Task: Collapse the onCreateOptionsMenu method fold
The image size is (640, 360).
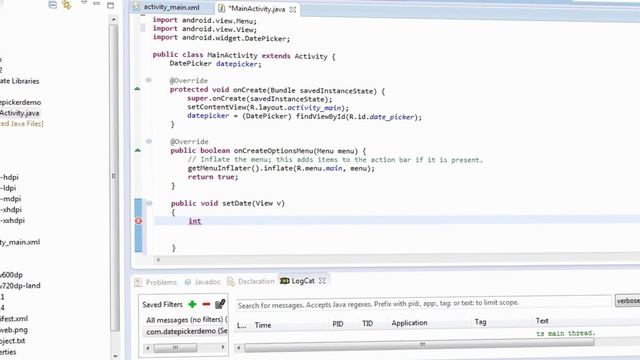Action: [149, 141]
